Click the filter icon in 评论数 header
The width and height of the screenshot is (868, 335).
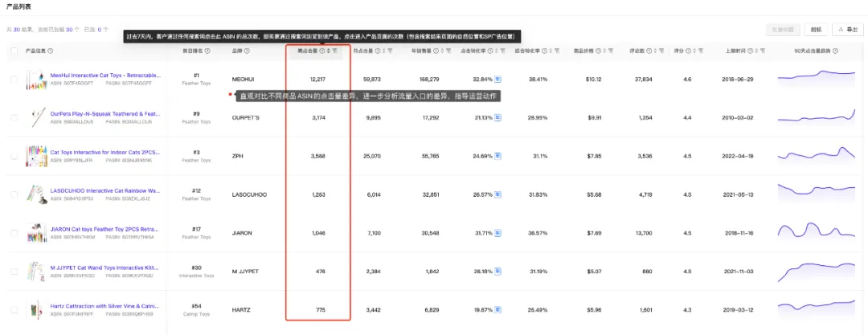tap(661, 51)
